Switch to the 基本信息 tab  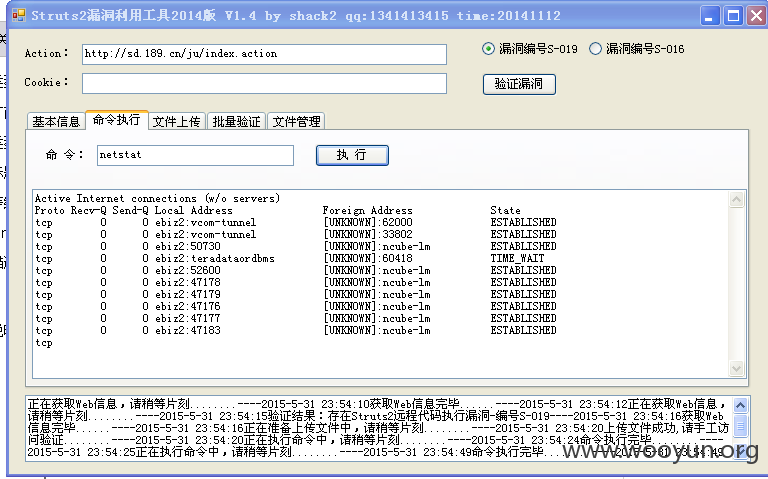click(56, 121)
